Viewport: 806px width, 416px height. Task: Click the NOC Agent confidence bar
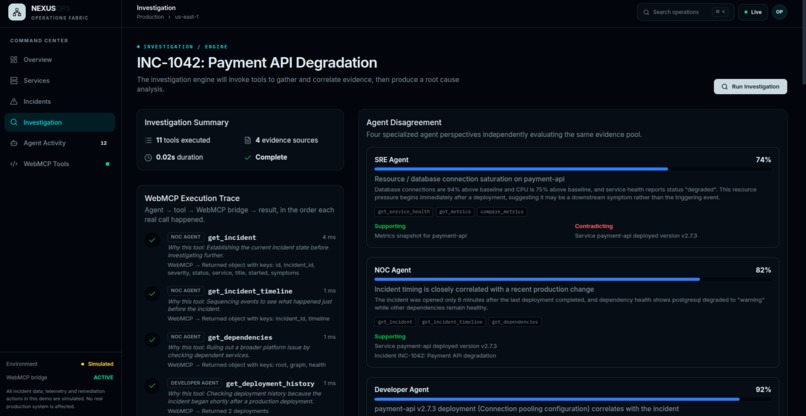573,279
